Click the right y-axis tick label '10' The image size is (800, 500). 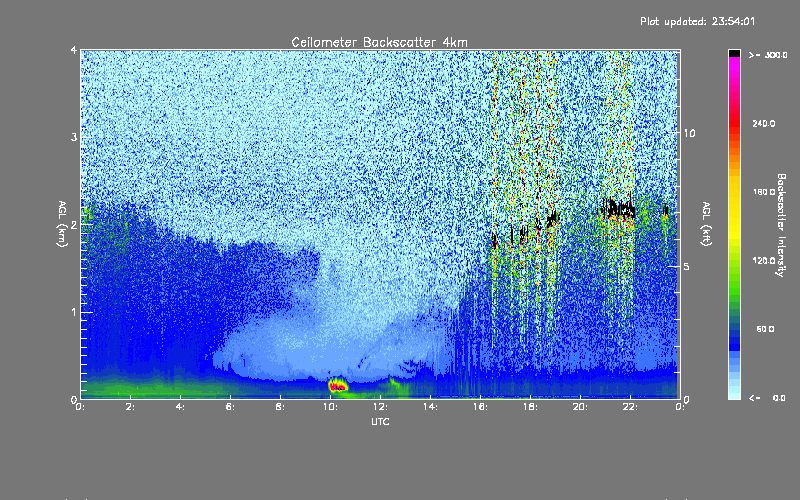click(689, 133)
